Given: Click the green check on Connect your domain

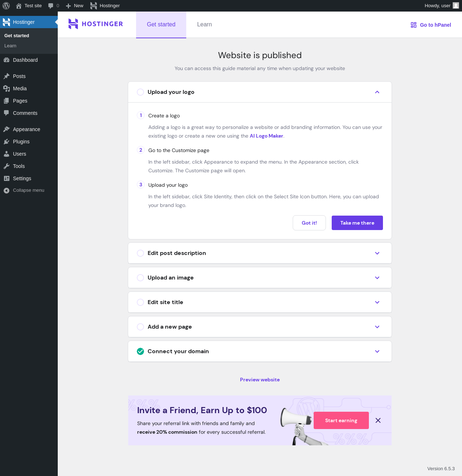Looking at the screenshot, I should coord(140,351).
